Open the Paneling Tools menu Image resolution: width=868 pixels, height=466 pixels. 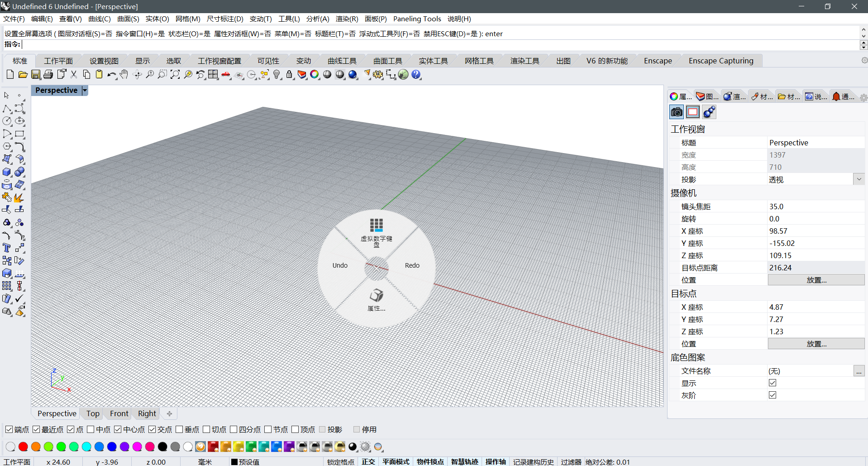click(417, 19)
